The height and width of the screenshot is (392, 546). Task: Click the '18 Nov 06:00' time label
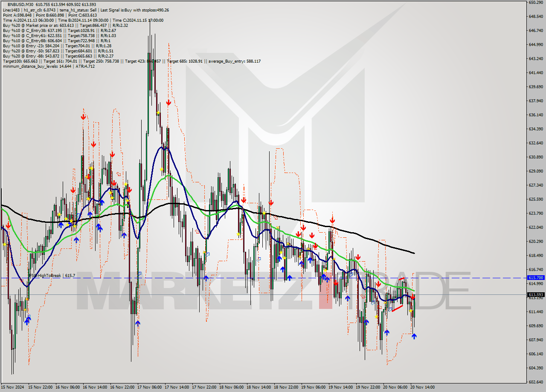[x=232, y=387]
